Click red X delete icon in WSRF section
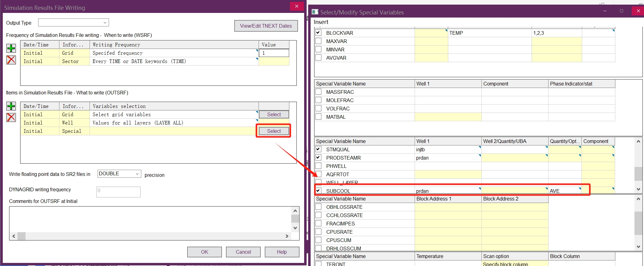Viewport: 644px width, 266px height. point(11,60)
